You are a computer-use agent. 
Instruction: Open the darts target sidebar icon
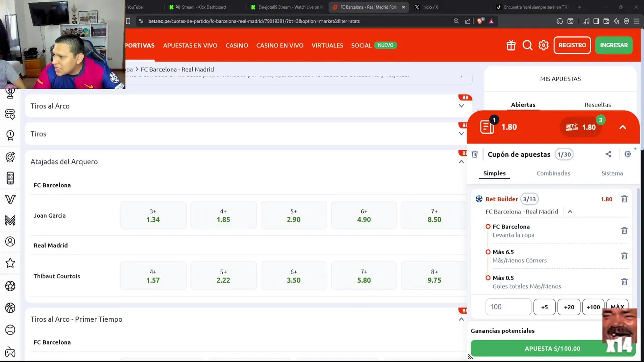point(10,157)
